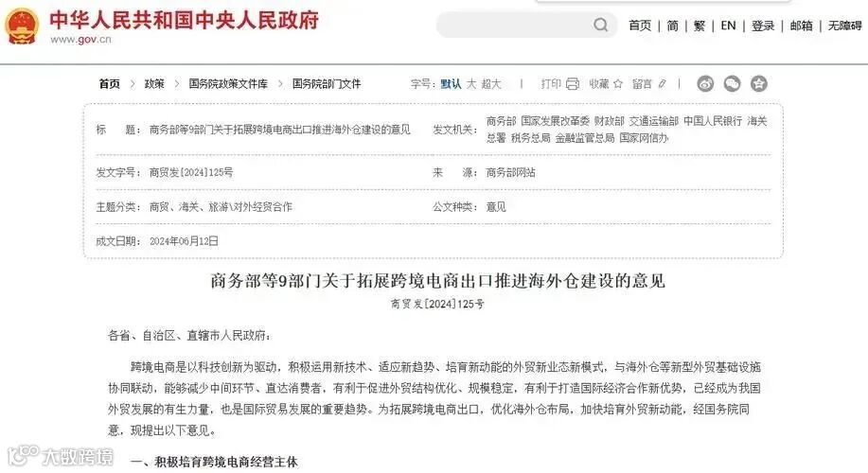
Task: Click the 登录 login link
Action: [763, 26]
